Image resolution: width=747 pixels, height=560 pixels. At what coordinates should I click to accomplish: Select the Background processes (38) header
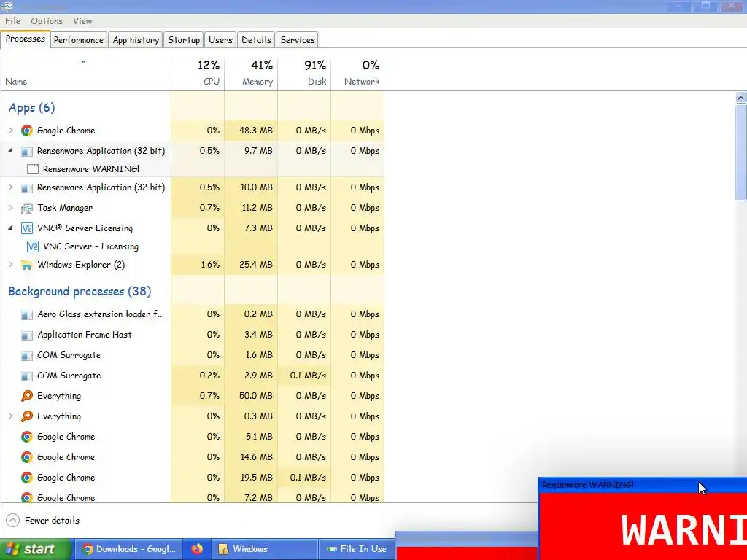click(x=80, y=292)
